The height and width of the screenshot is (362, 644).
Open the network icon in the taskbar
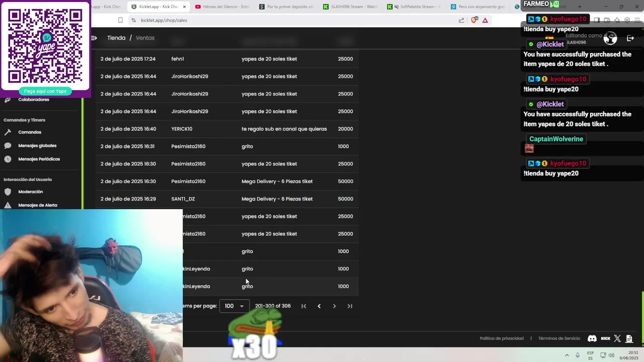[602, 355]
